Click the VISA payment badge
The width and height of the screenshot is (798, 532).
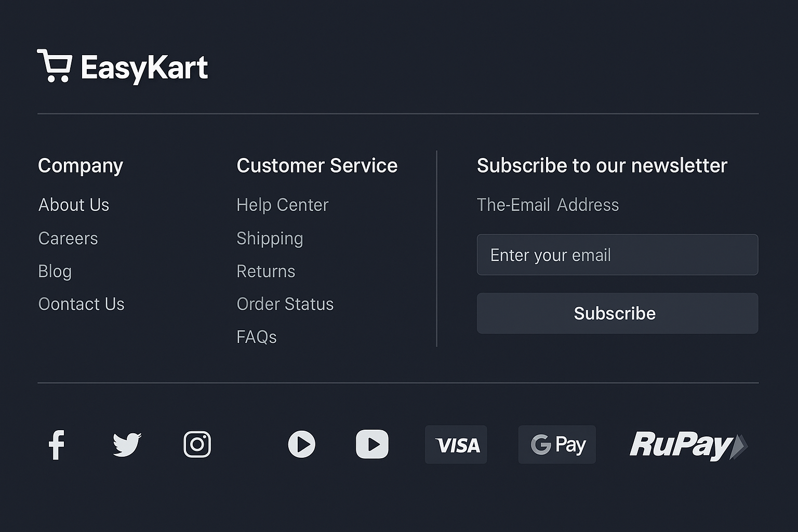(x=456, y=445)
